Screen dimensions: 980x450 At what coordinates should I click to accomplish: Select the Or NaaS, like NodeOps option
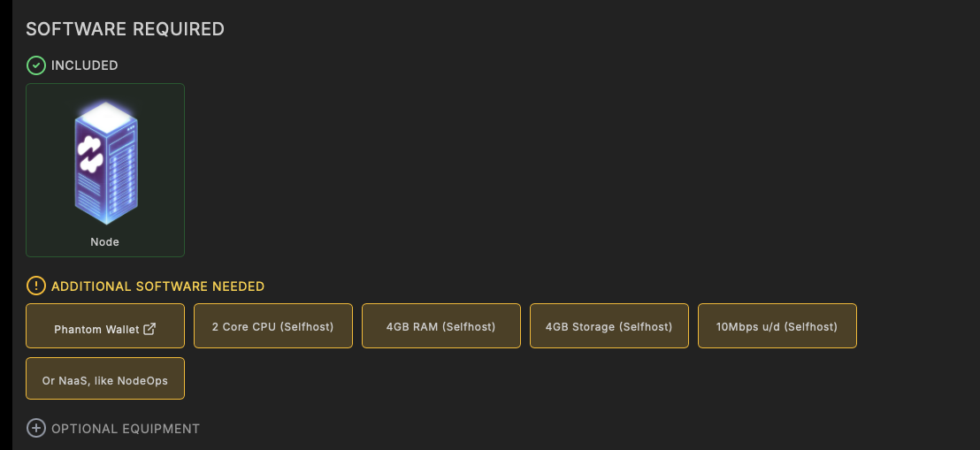pyautogui.click(x=105, y=381)
